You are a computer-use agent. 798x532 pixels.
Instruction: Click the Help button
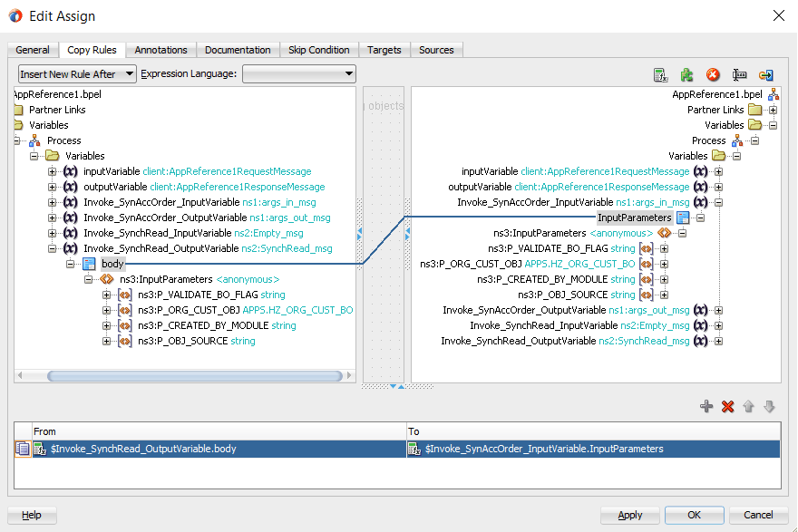(x=32, y=515)
